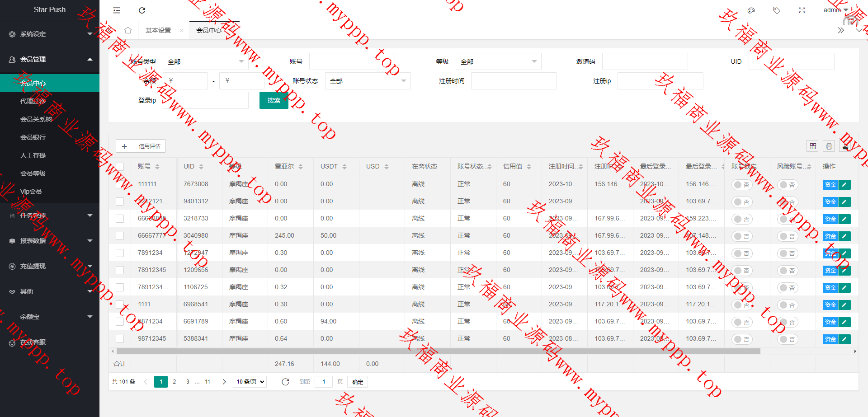Click the print icon above table

829,146
